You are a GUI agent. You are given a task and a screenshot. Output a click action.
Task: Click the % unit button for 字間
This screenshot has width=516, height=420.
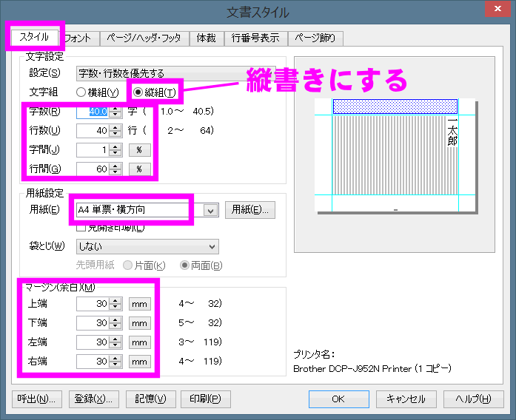[x=138, y=149]
